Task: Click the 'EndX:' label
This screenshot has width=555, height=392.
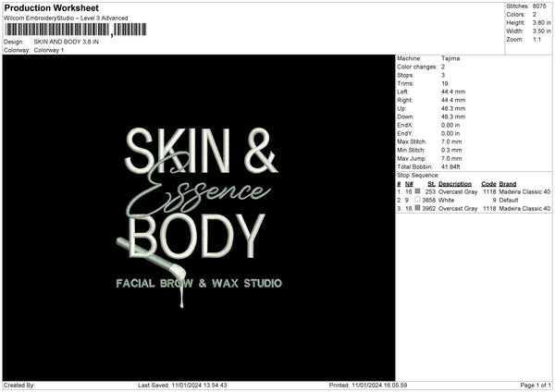Action: click(x=405, y=125)
